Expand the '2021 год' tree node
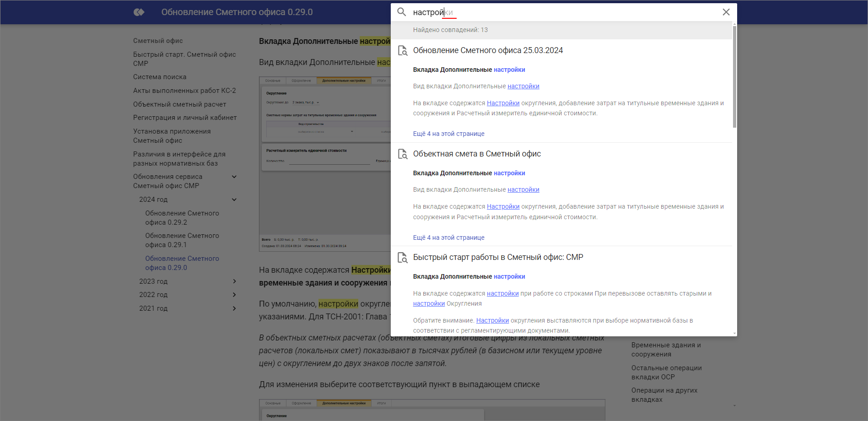The image size is (868, 421). point(234,308)
